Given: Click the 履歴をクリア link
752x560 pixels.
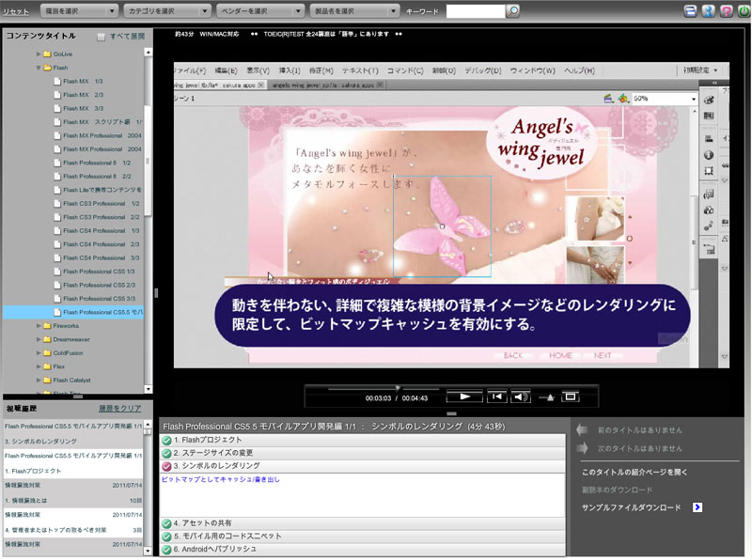Looking at the screenshot, I should pos(120,409).
